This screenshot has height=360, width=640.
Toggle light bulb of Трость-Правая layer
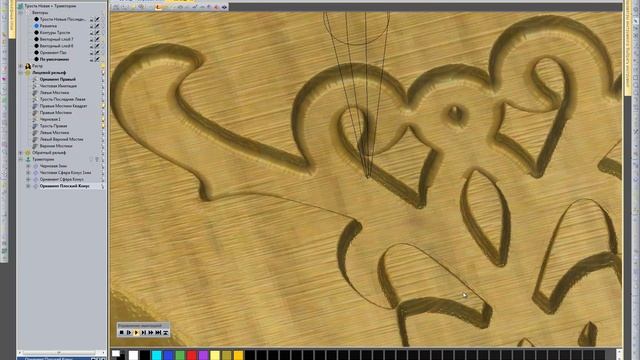(103, 126)
